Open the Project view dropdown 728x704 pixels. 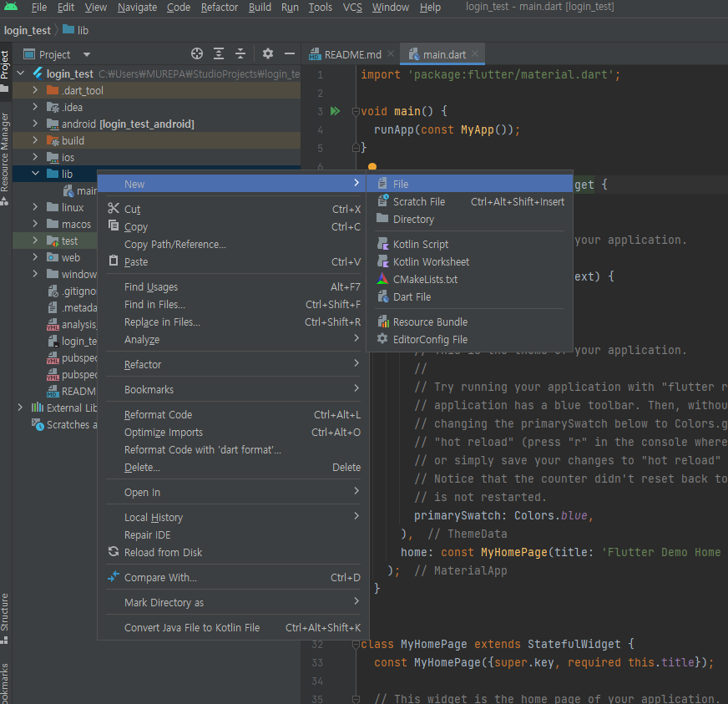click(x=87, y=54)
